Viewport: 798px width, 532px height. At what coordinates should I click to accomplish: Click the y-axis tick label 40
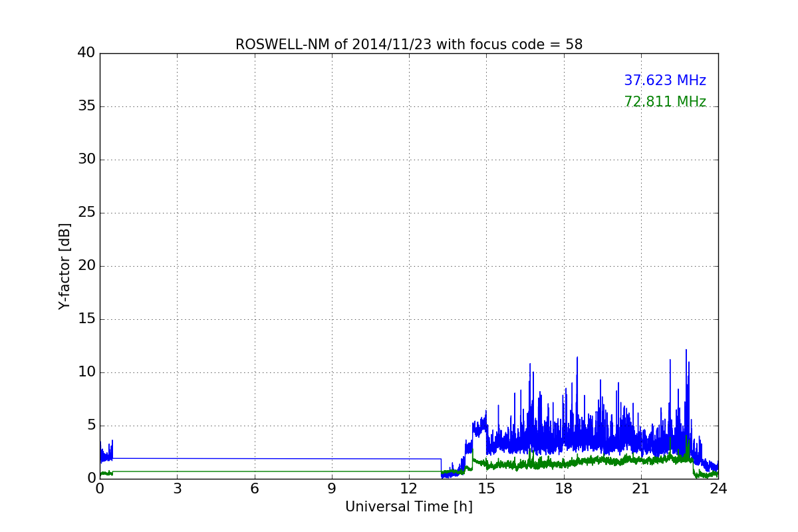pyautogui.click(x=86, y=53)
